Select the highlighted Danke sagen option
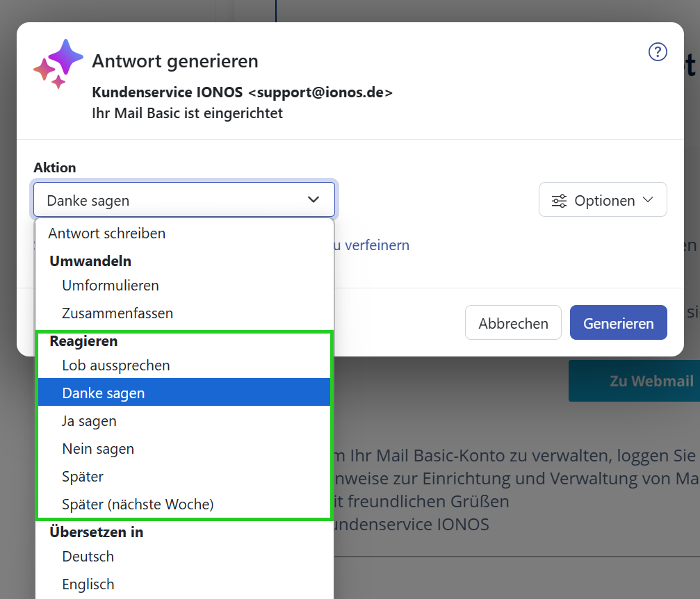700x599 pixels. (184, 393)
